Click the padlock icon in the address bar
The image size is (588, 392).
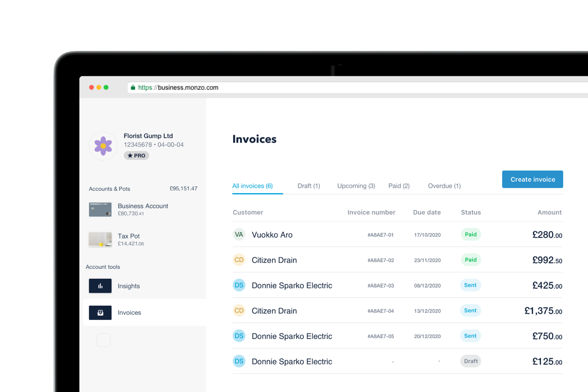pos(133,87)
